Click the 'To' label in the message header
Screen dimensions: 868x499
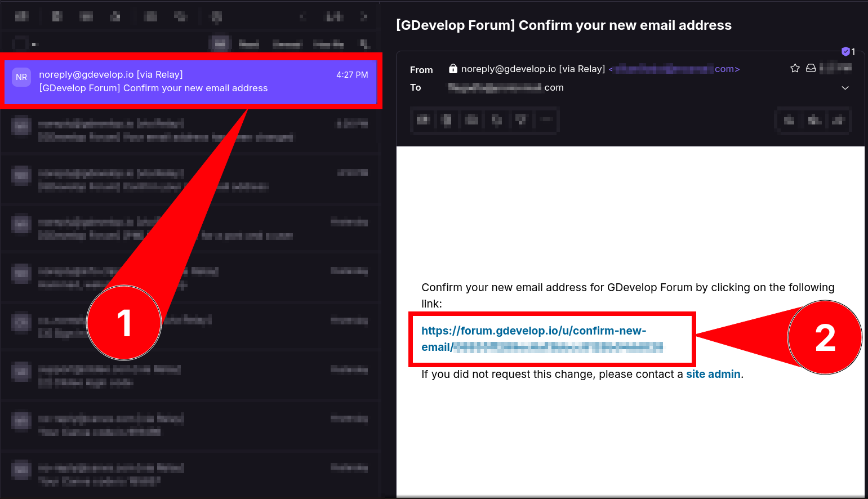416,87
